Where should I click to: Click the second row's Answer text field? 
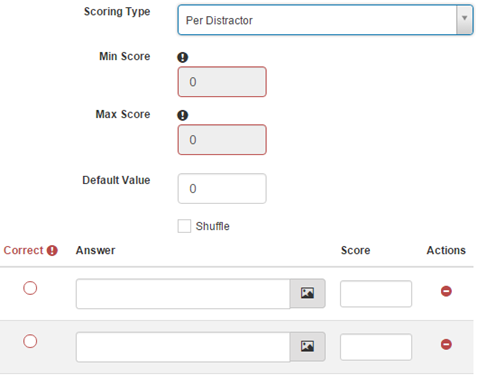point(183,347)
